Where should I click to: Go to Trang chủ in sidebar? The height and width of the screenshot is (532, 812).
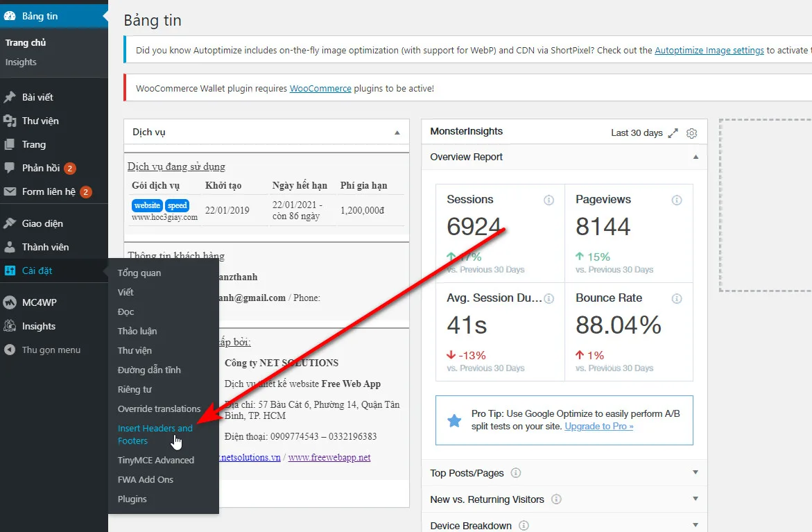click(26, 42)
